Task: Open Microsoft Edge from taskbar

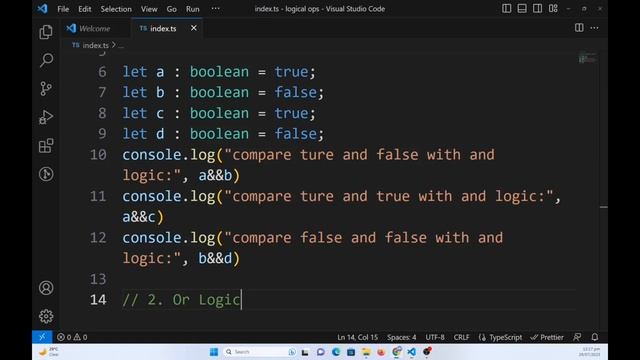Action: tap(336, 352)
